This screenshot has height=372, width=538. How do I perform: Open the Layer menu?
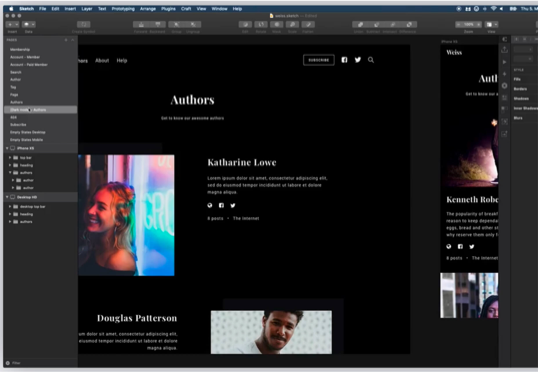pos(87,9)
